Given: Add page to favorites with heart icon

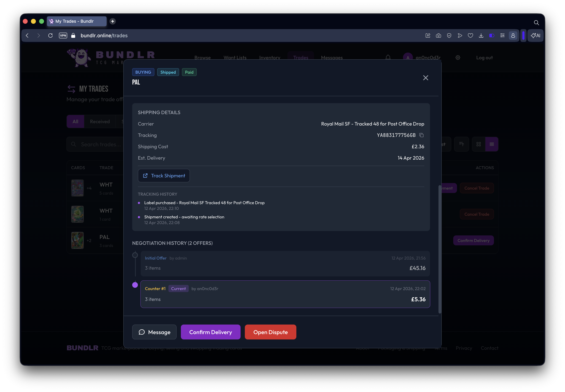Looking at the screenshot, I should coord(470,36).
